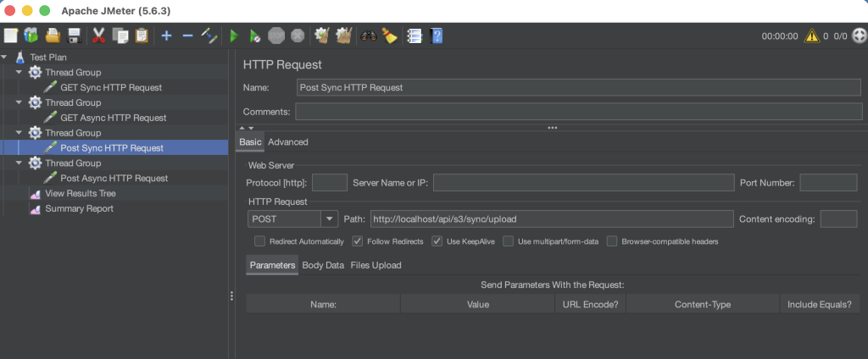Click the warning triangle log icon

pyautogui.click(x=811, y=36)
